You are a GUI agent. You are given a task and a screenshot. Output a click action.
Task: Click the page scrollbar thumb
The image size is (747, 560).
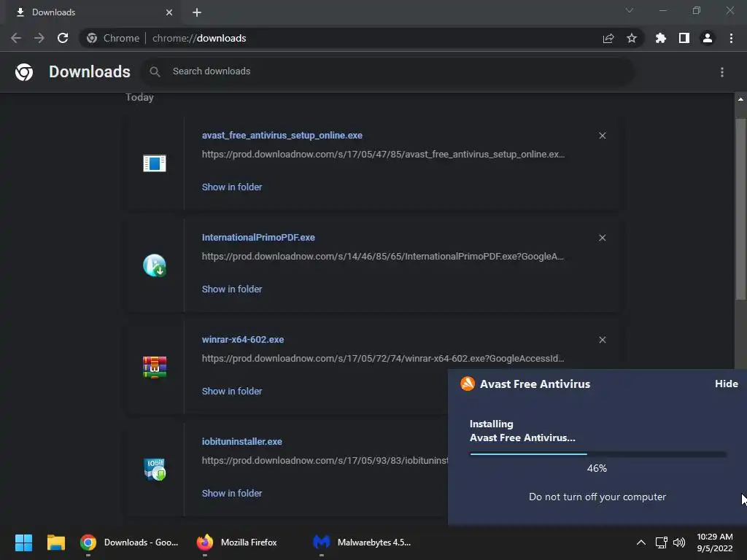point(740,209)
